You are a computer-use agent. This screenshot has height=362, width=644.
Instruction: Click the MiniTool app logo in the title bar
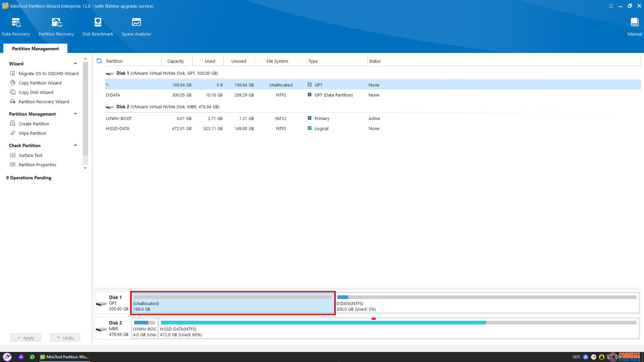(x=5, y=6)
